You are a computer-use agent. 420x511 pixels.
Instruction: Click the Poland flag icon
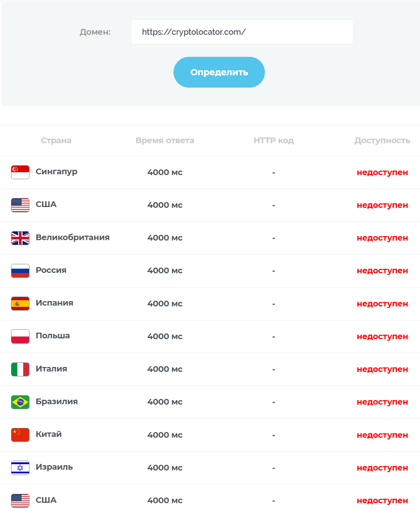(20, 336)
